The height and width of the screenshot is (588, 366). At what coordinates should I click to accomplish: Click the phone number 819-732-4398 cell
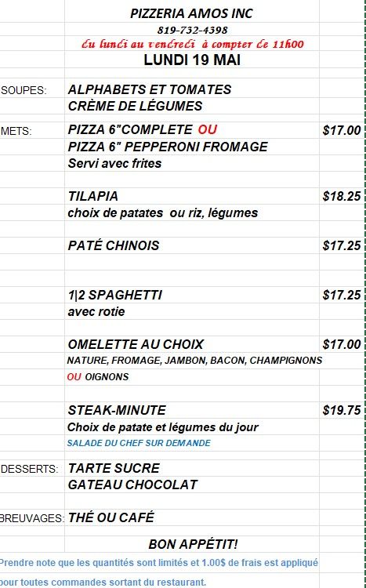click(192, 30)
